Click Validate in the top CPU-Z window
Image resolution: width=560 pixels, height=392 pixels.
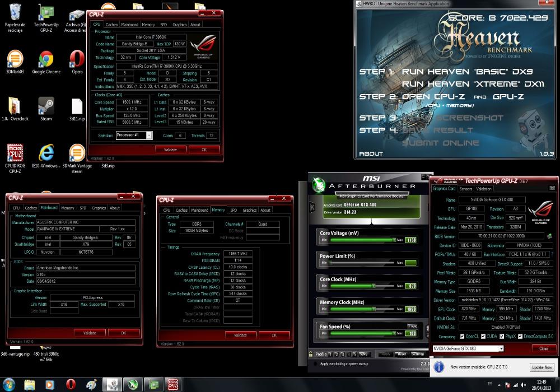pyautogui.click(x=170, y=150)
